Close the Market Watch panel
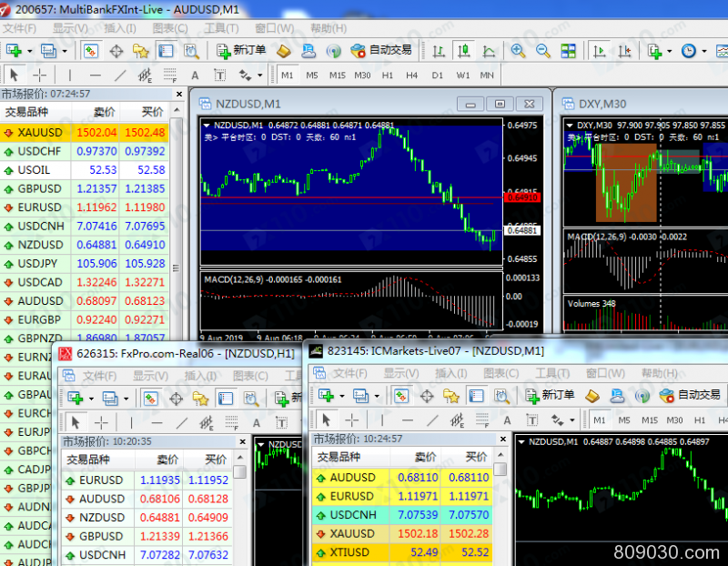The height and width of the screenshot is (566, 728). click(x=179, y=94)
